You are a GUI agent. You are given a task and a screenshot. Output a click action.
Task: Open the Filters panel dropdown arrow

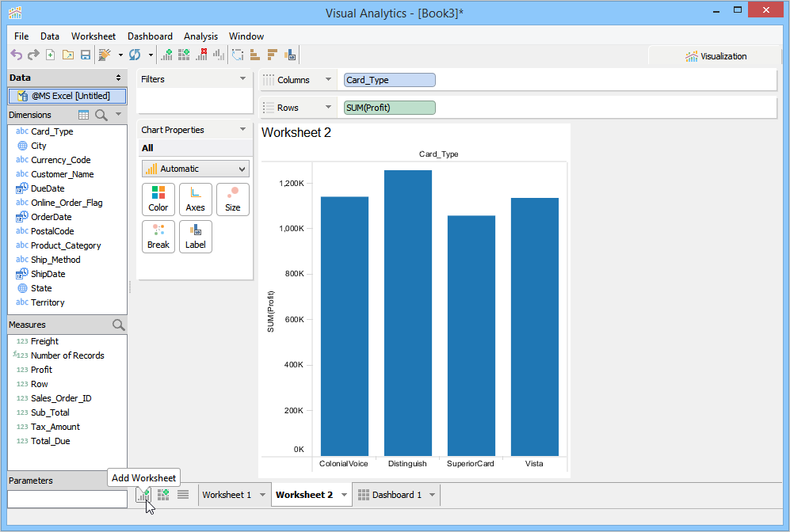(x=242, y=78)
